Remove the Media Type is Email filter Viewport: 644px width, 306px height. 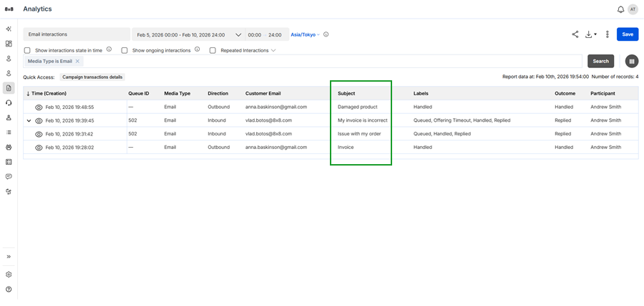click(77, 62)
